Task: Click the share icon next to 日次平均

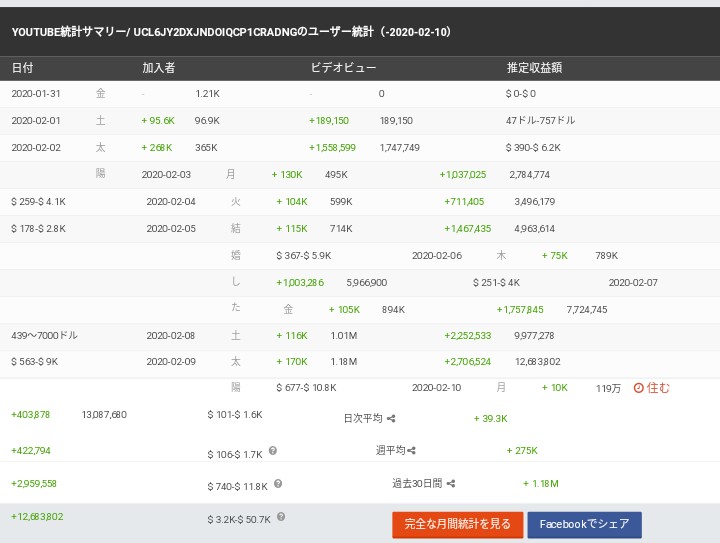Action: (x=391, y=419)
